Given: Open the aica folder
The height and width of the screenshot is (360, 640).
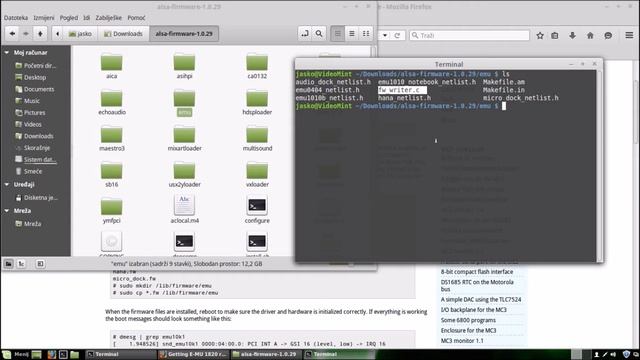Looking at the screenshot, I should [x=111, y=66].
